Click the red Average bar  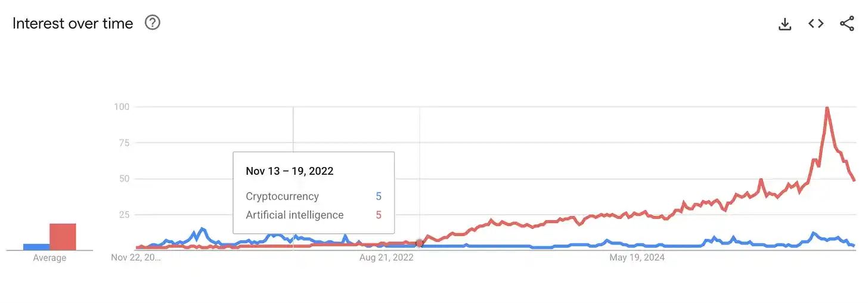point(63,237)
